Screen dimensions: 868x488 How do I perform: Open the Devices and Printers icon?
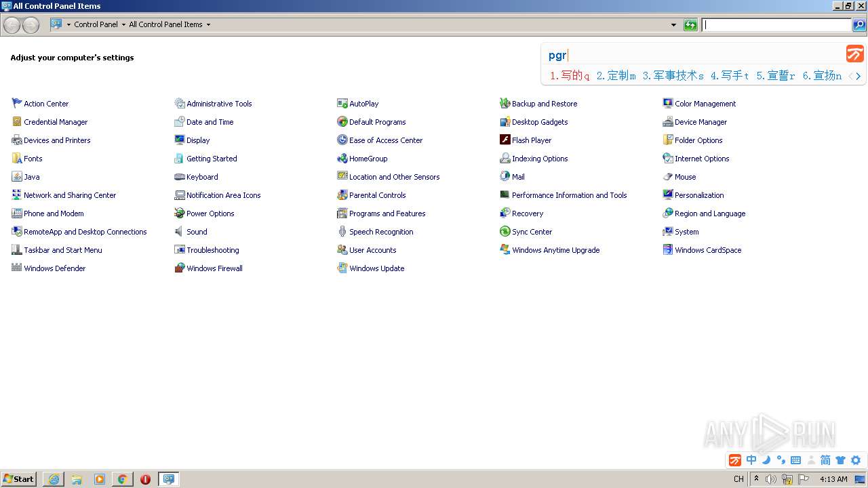(17, 140)
